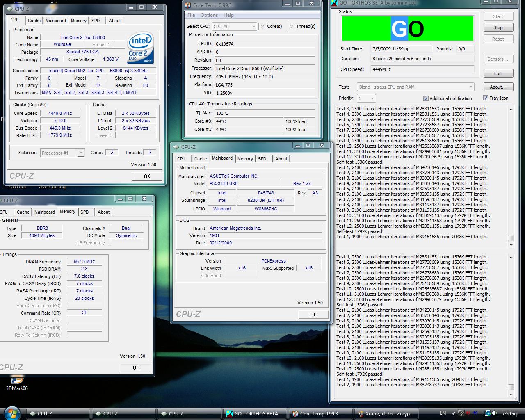The width and height of the screenshot is (525, 420).
Task: Click the Core Speed 4449.8 MHz value
Action: [60, 113]
